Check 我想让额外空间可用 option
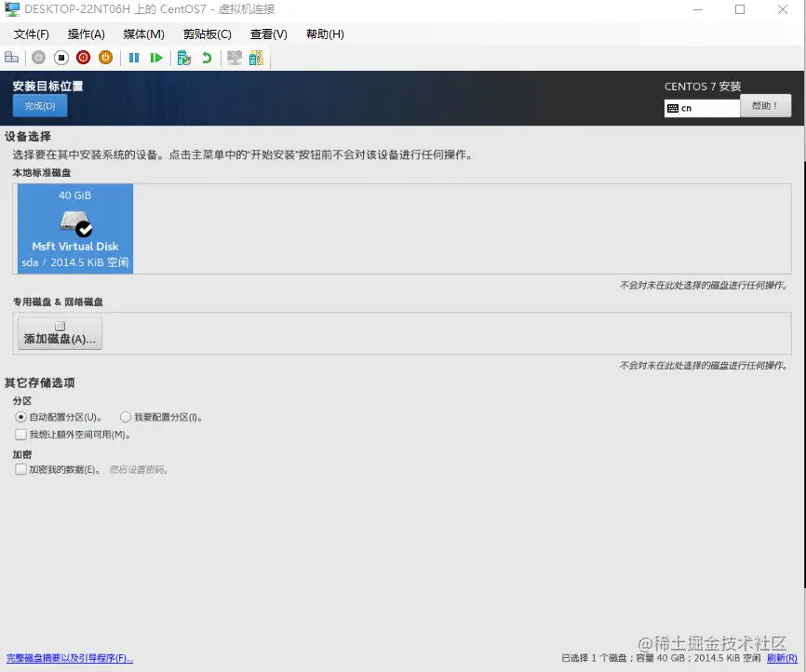 point(20,434)
